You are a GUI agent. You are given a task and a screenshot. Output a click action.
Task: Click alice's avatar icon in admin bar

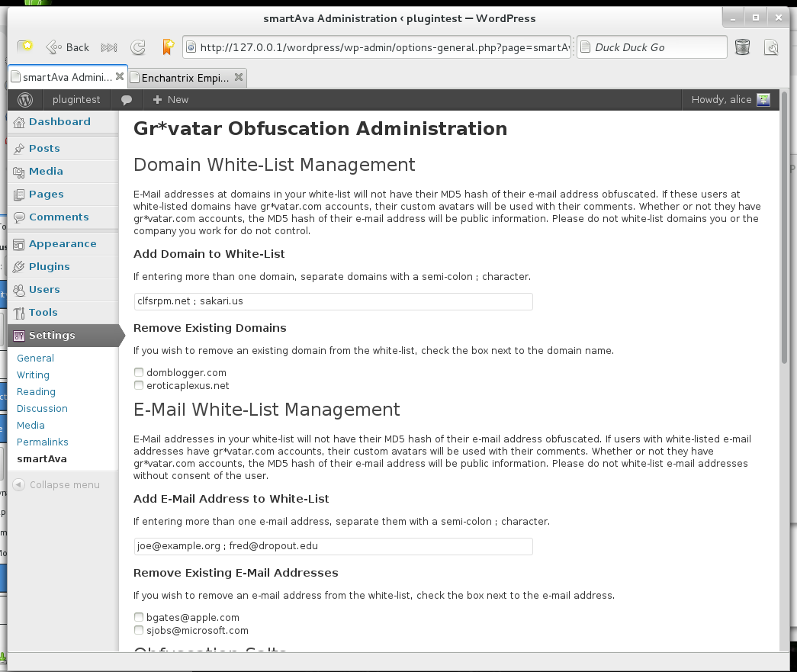pos(763,100)
